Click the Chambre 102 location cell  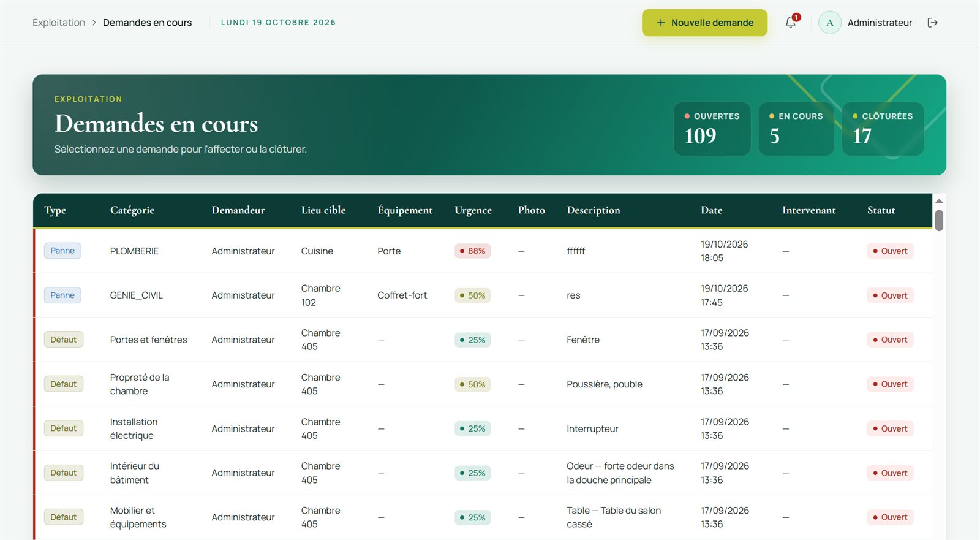click(320, 295)
